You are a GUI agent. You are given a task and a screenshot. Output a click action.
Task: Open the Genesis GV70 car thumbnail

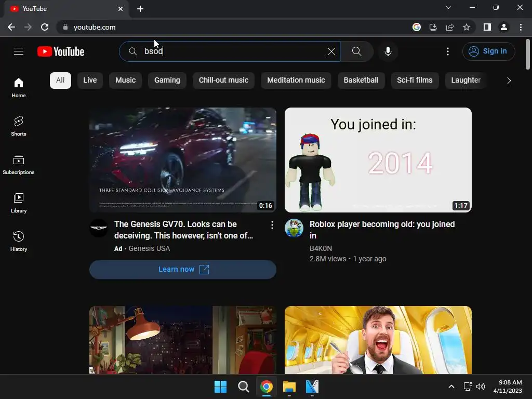[182, 160]
